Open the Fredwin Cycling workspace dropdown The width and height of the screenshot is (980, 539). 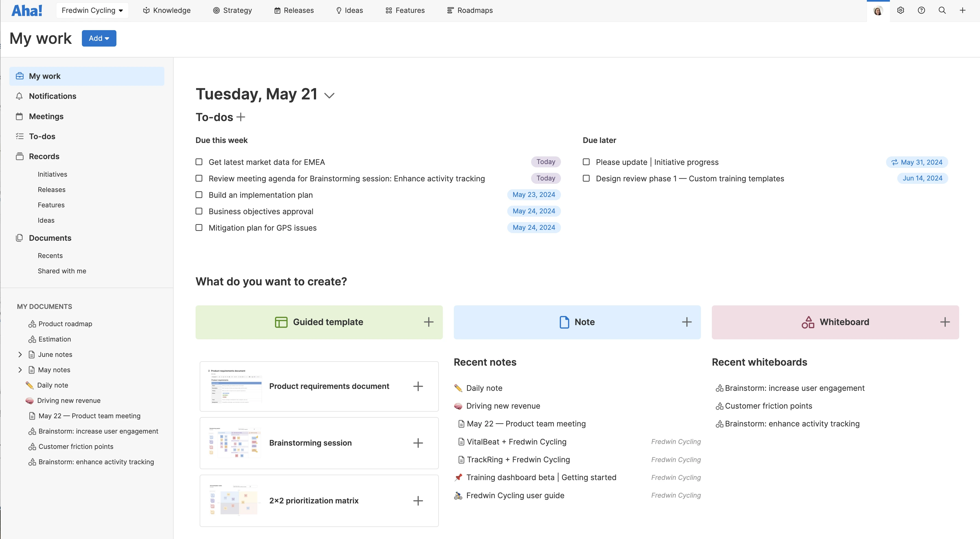click(x=92, y=10)
